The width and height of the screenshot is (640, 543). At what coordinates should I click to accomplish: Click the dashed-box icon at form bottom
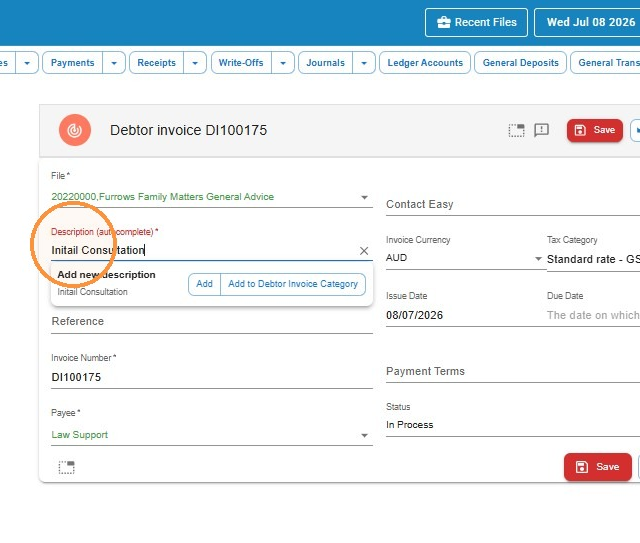point(67,467)
